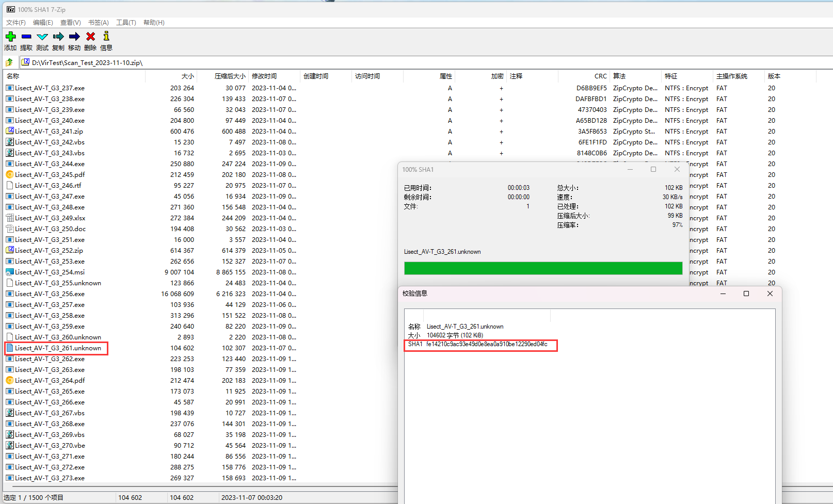Sort by the 特征 column header
Screen dimensions: 833x504
(687, 76)
